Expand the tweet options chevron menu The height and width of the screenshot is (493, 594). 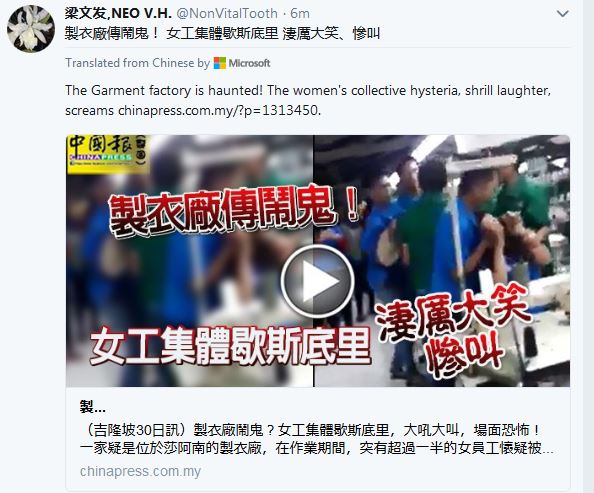[x=563, y=14]
